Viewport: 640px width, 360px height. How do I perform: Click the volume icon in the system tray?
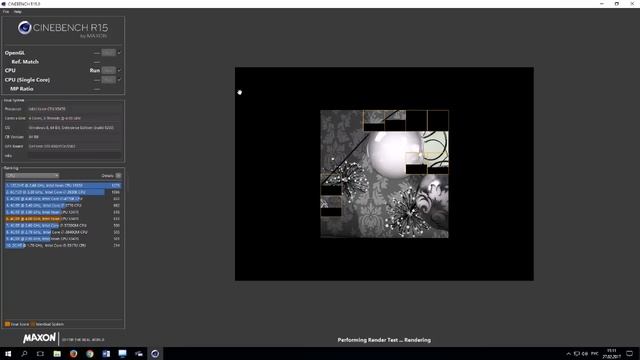click(585, 354)
